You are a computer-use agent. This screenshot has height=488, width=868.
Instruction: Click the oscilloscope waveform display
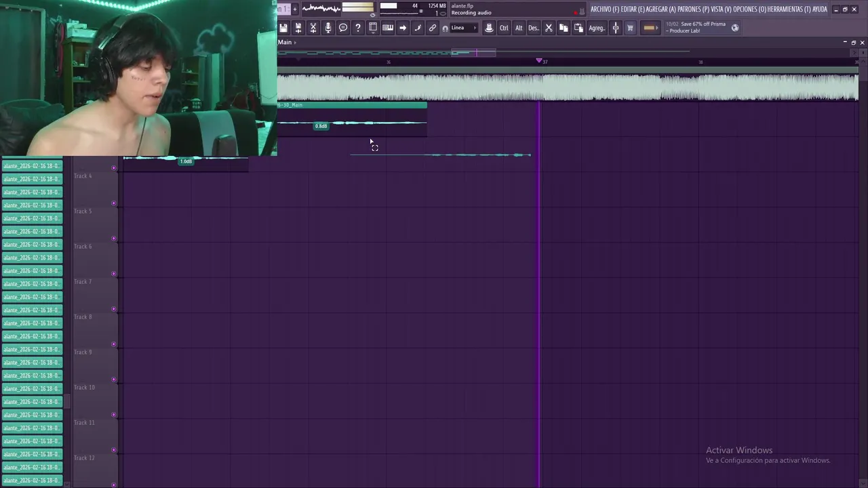321,8
